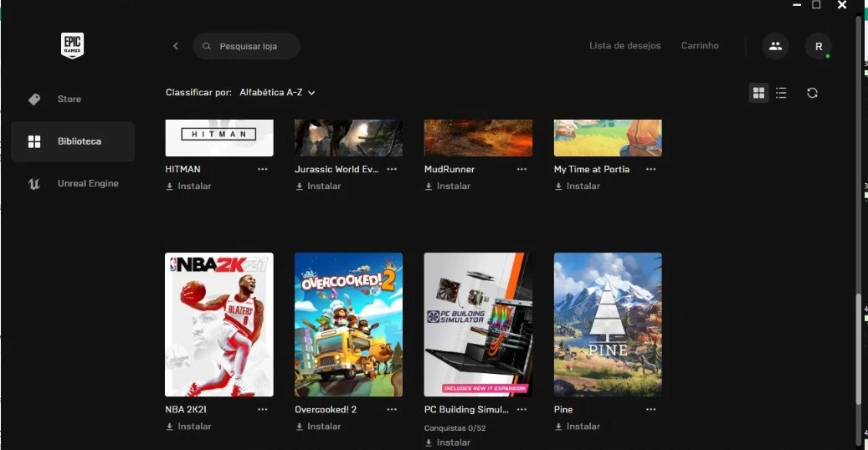Open the PC Building Simulator cover thumbnail
Screen dimensions: 868x450
point(478,325)
